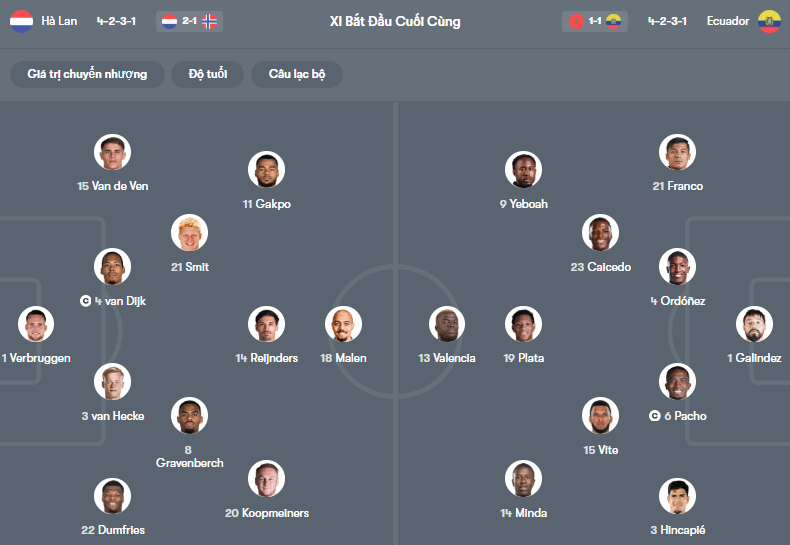Toggle the Độ tuổi filter
Screen dimensions: 790x545
tap(208, 74)
